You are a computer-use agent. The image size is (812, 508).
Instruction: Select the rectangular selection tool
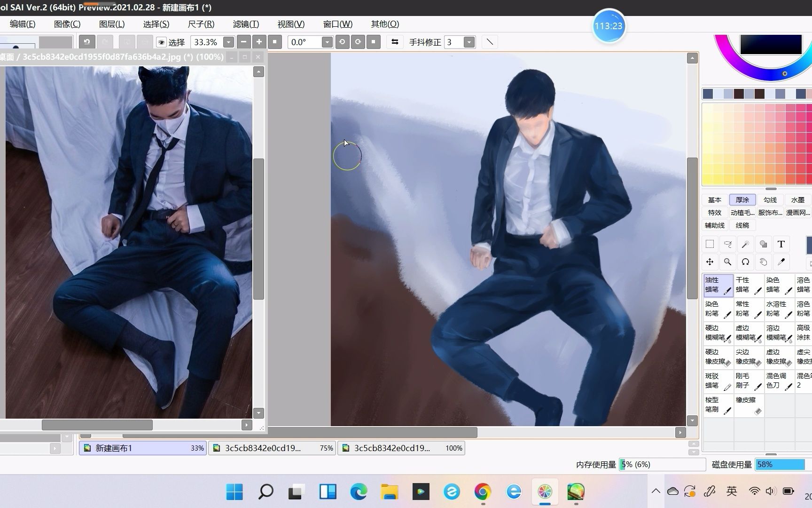[x=710, y=244]
